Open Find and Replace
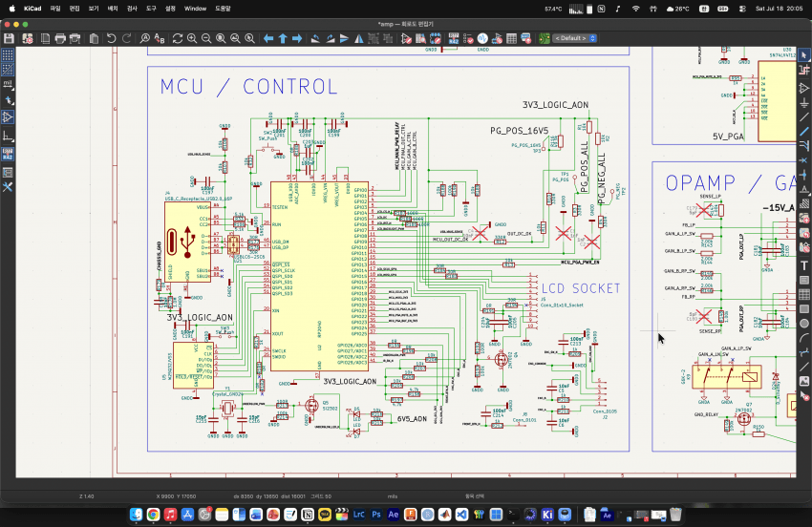This screenshot has height=527, width=812. coord(160,38)
